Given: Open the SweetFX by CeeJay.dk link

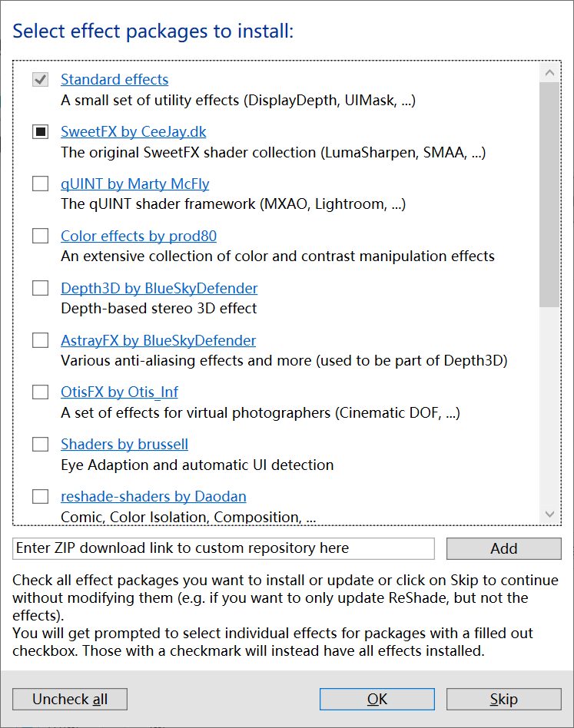Looking at the screenshot, I should tap(134, 132).
